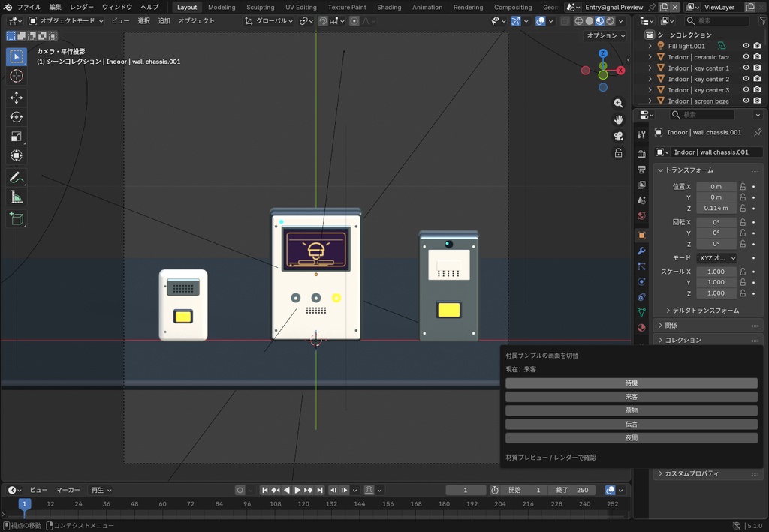
Task: Jump to the first frame
Action: [265, 491]
